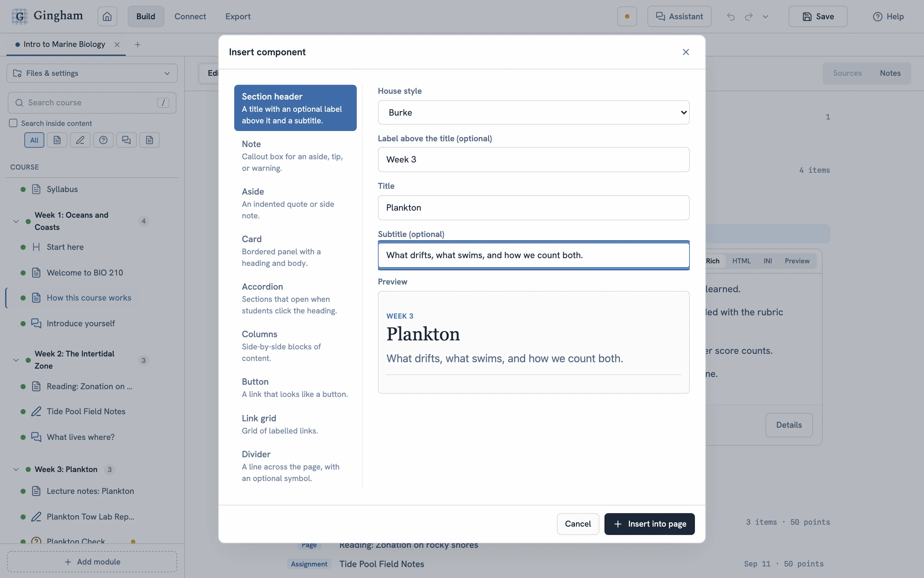Click the Label above the title field

[534, 159]
